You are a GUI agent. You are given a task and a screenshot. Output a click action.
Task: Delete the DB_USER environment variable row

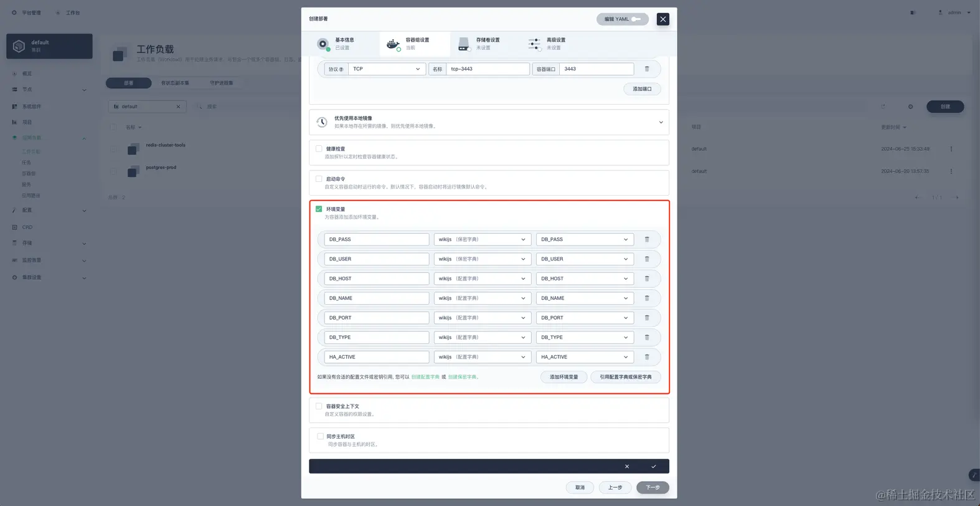tap(647, 259)
